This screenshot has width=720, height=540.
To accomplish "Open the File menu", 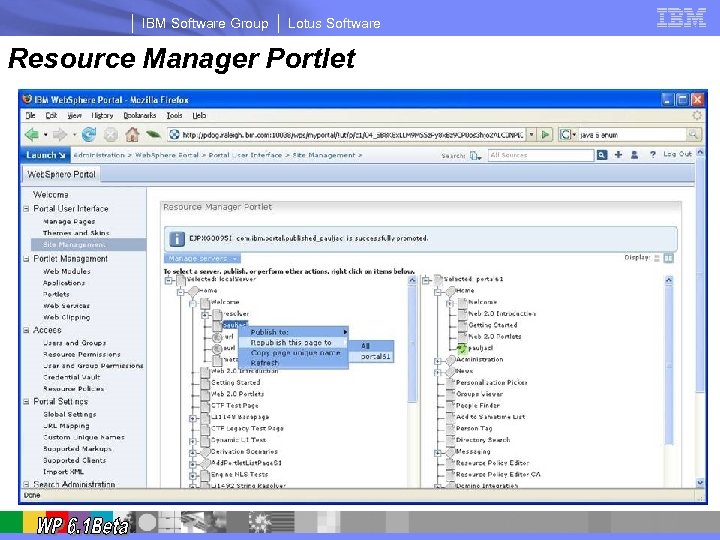I will [30, 115].
